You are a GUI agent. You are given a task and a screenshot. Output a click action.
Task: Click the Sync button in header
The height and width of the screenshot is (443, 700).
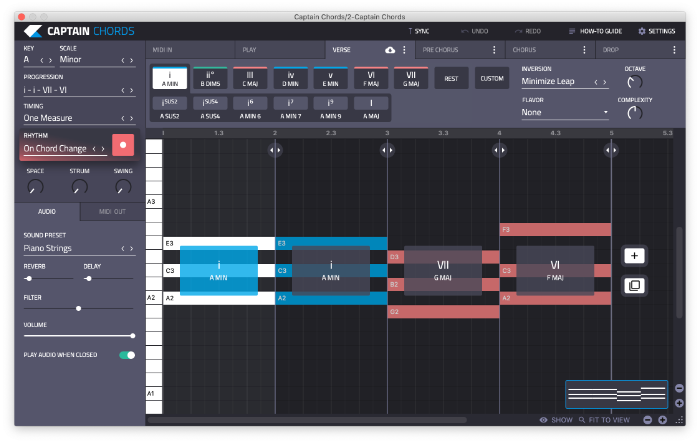[418, 31]
